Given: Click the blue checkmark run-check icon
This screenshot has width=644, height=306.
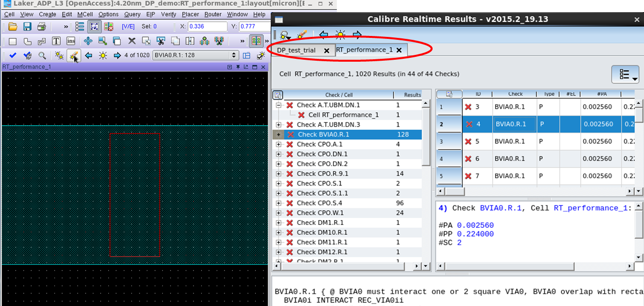Looking at the screenshot, I should pyautogui.click(x=13, y=56).
